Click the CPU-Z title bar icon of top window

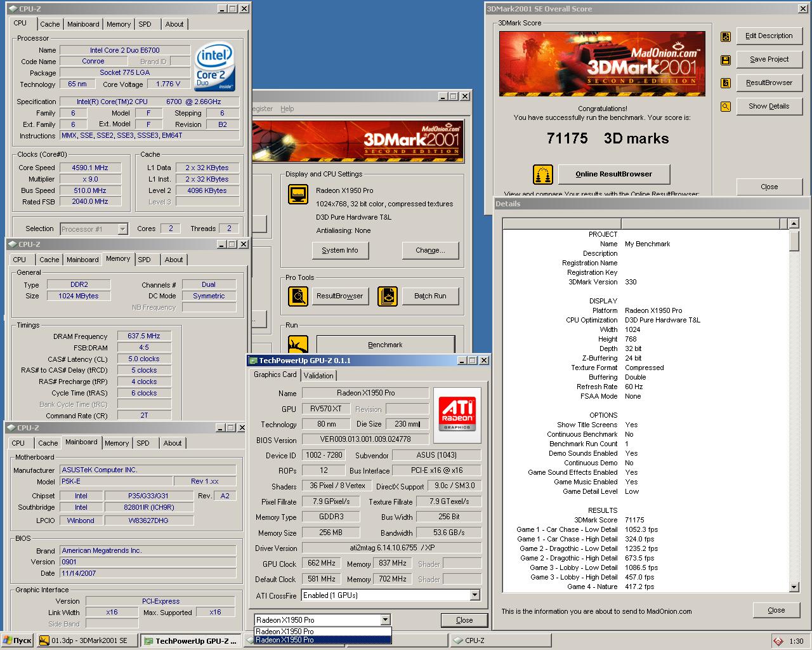tap(12, 8)
